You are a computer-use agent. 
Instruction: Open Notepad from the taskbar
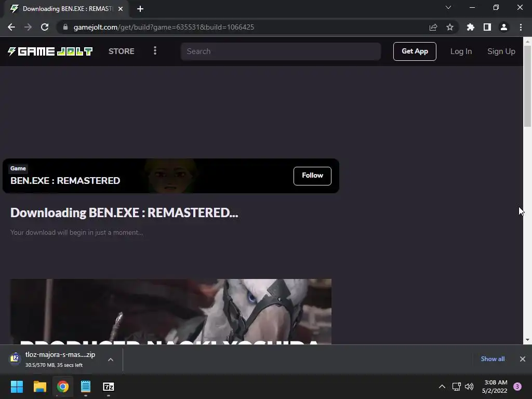tap(86, 387)
